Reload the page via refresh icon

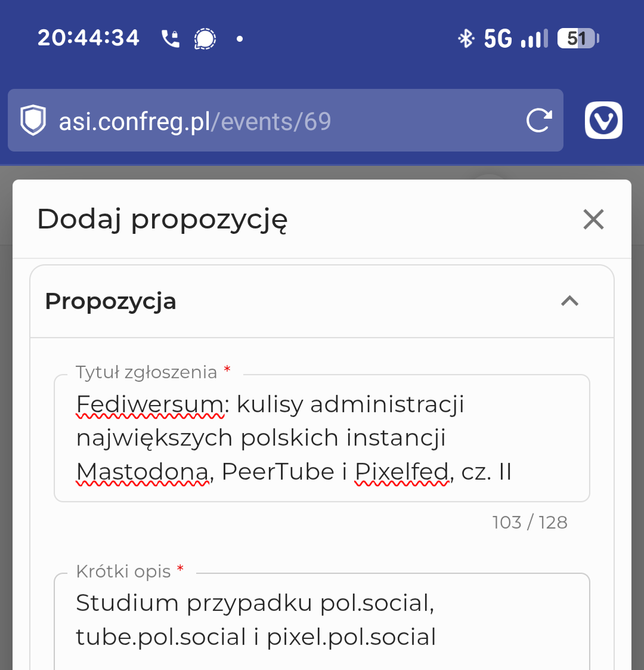coord(538,120)
